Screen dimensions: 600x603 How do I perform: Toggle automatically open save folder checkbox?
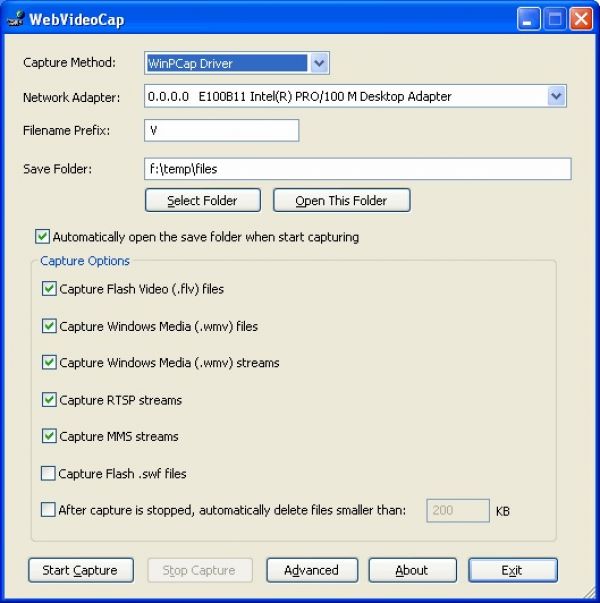coord(42,237)
